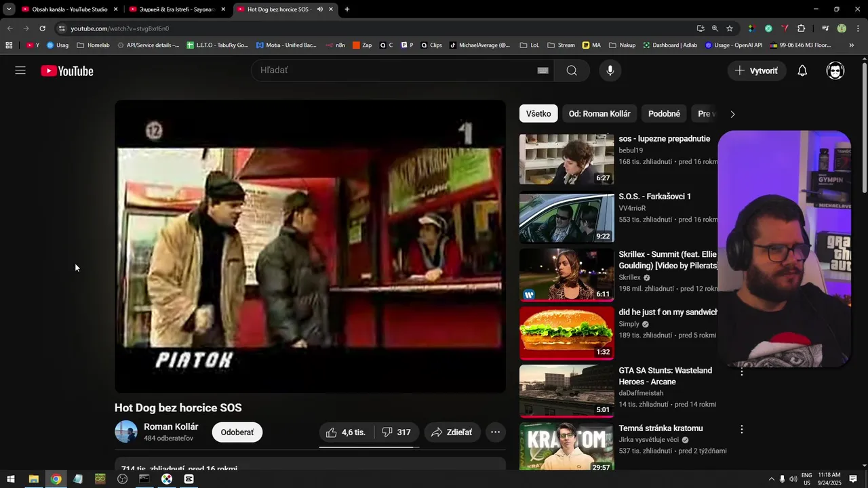The image size is (868, 488).
Task: Expand the overflow bookmarks chevron
Action: (x=851, y=45)
